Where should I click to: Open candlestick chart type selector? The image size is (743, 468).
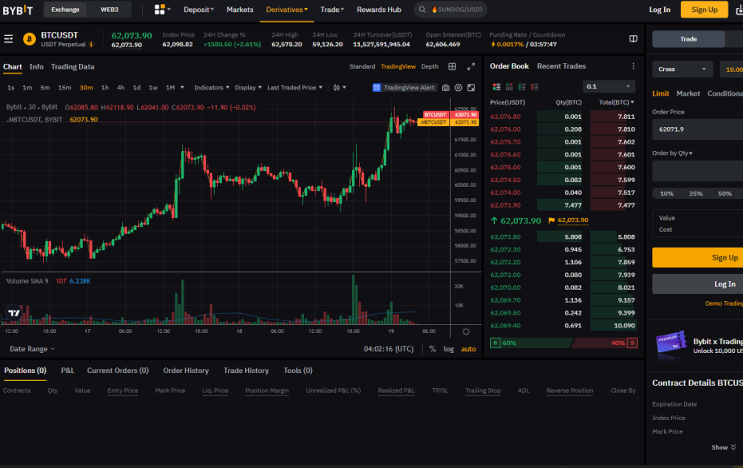[339, 88]
